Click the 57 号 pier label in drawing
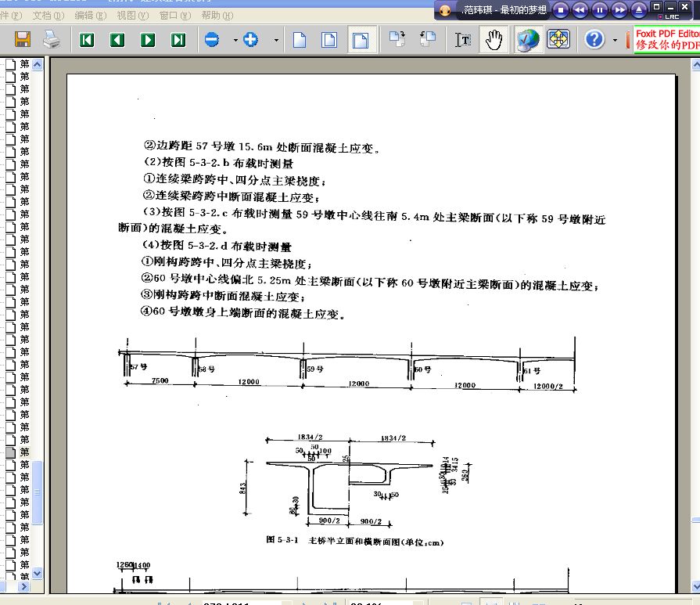 point(138,367)
